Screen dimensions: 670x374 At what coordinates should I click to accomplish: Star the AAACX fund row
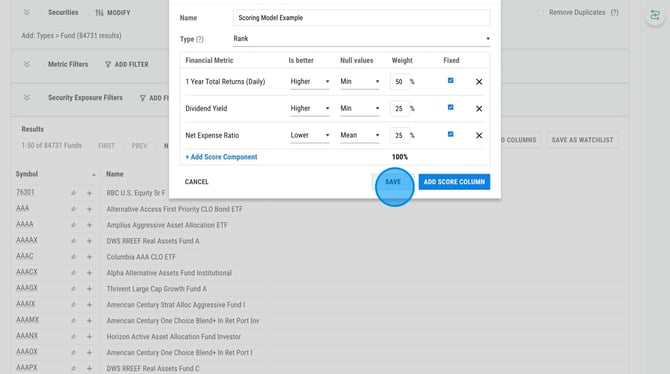coord(73,273)
